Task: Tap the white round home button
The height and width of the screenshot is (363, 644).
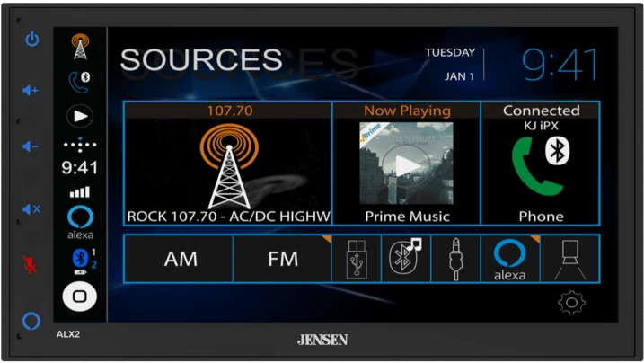Action: [x=80, y=297]
